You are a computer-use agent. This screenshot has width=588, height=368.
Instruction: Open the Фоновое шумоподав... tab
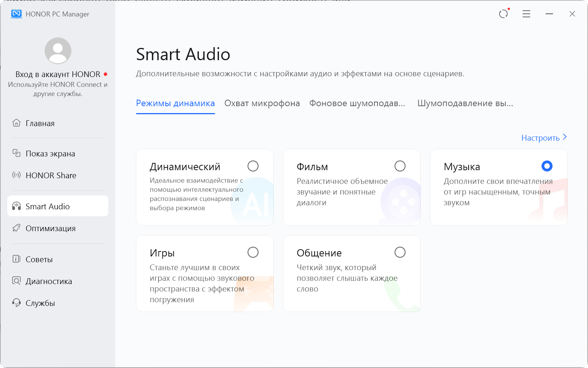click(357, 103)
